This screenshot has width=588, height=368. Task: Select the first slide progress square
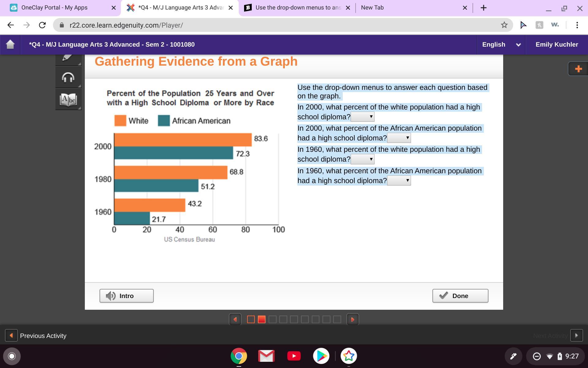251,319
